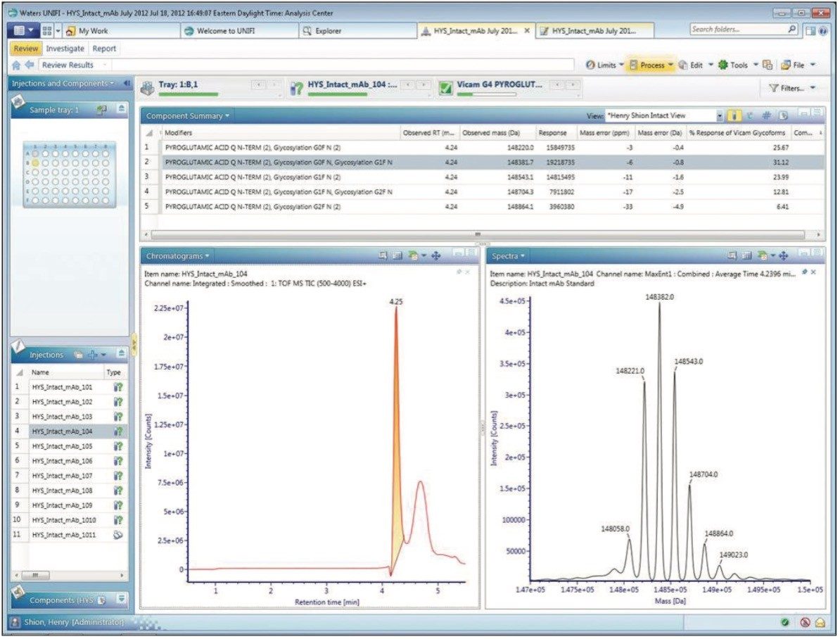Switch to the Investigate tab
The image size is (840, 639).
(65, 49)
